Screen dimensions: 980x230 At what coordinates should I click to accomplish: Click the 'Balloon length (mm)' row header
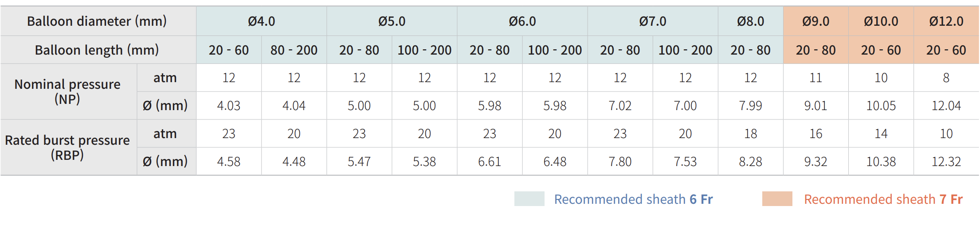[x=97, y=50]
